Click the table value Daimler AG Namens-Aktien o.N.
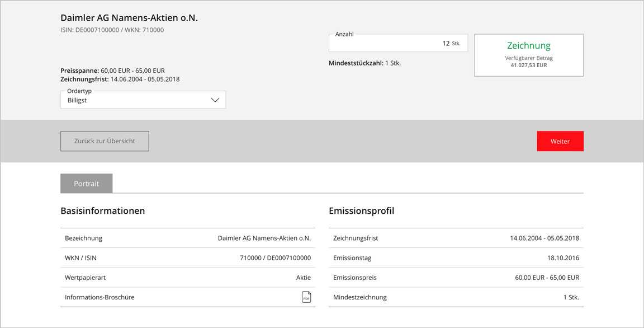 coord(264,238)
